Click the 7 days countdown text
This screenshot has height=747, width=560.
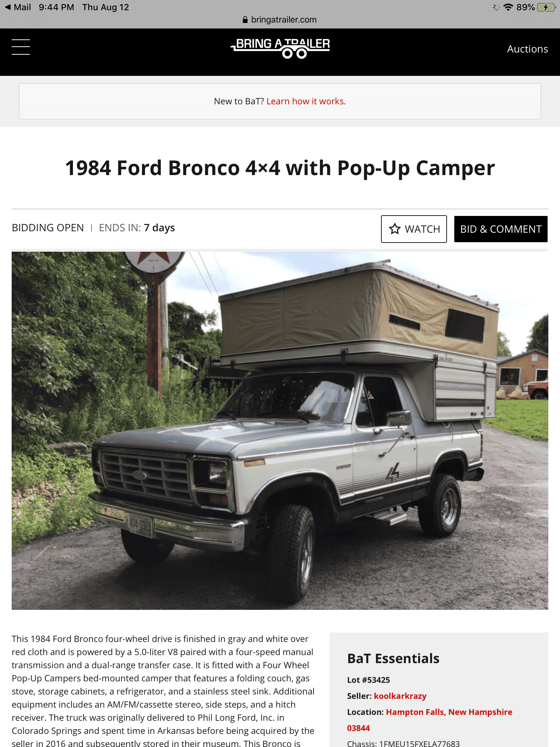pos(159,228)
